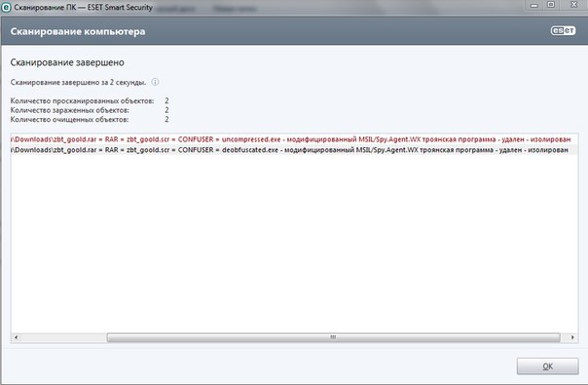Click the ESET logo in the header
The width and height of the screenshot is (588, 385).
point(563,31)
